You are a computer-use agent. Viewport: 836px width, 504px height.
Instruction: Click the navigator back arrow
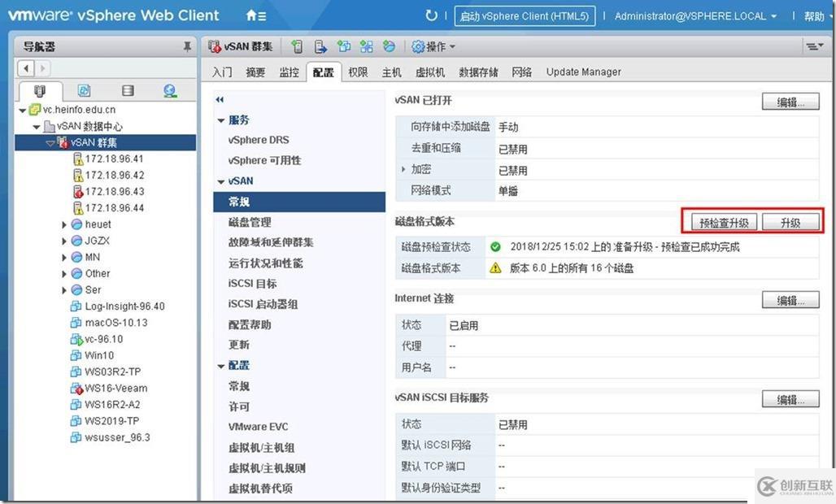(25, 68)
